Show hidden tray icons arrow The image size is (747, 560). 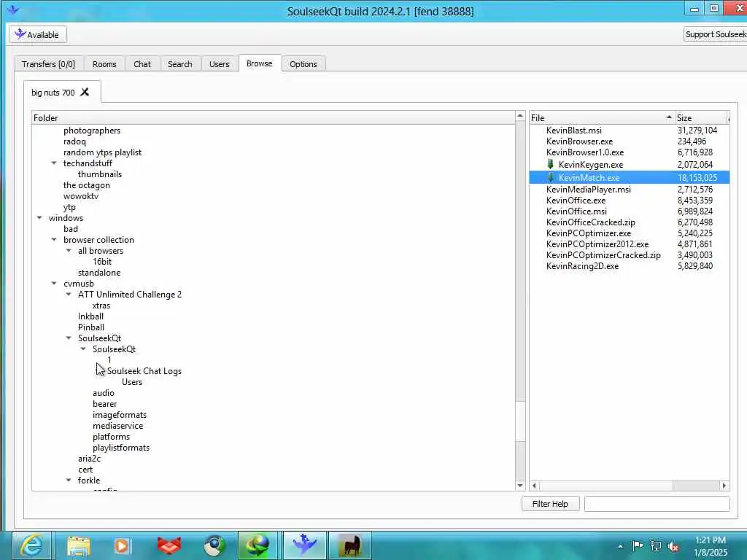tap(620, 546)
